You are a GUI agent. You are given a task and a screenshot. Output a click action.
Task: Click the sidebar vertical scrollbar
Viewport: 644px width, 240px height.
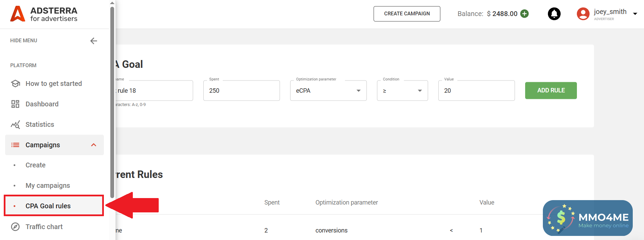pos(112,102)
